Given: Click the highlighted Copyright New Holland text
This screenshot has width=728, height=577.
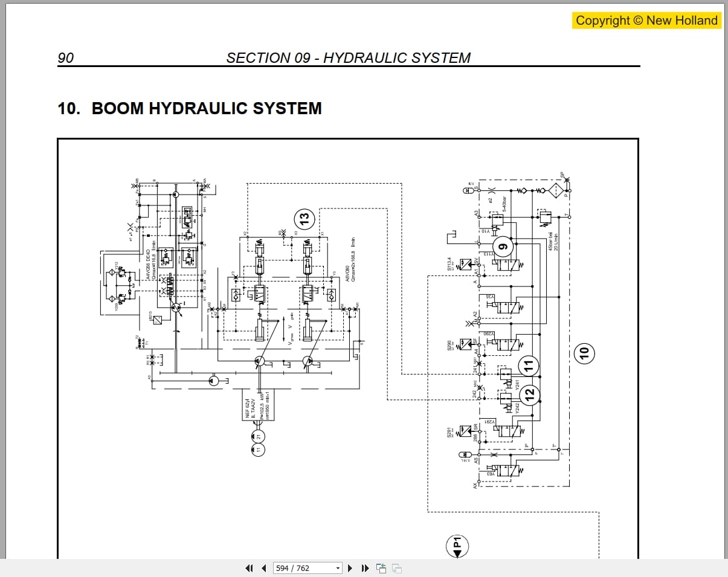Looking at the screenshot, I should pyautogui.click(x=645, y=20).
